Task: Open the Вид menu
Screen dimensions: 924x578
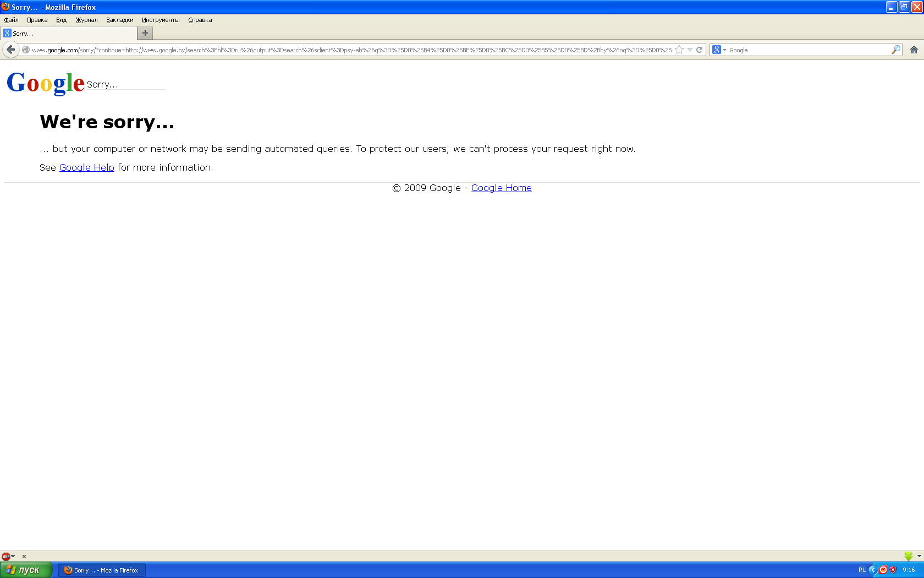Action: [x=61, y=20]
